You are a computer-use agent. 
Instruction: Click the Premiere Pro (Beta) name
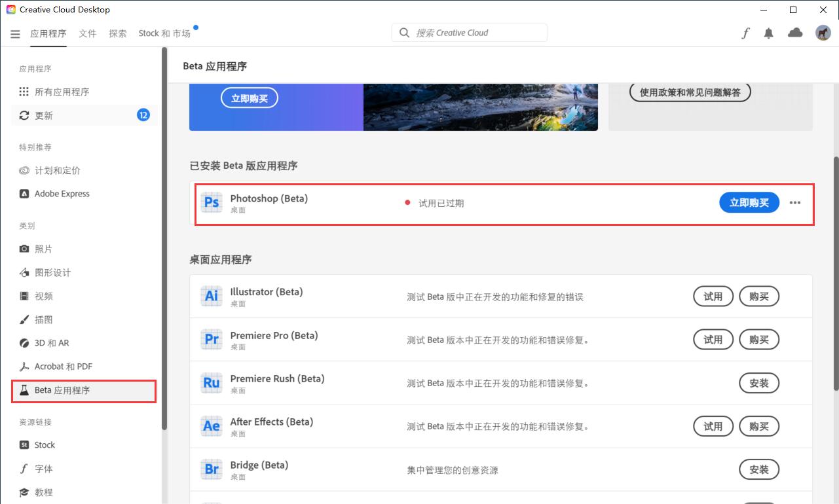click(274, 336)
